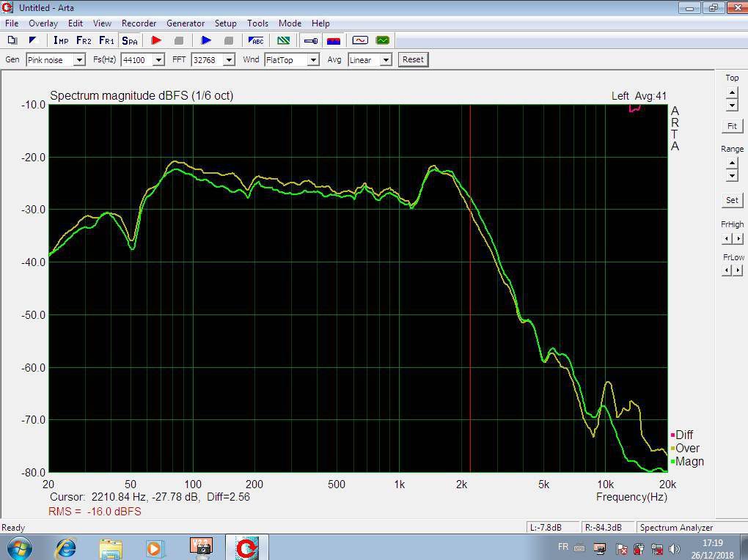Image resolution: width=748 pixels, height=560 pixels.
Task: Open the Generator menu
Action: pyautogui.click(x=186, y=23)
